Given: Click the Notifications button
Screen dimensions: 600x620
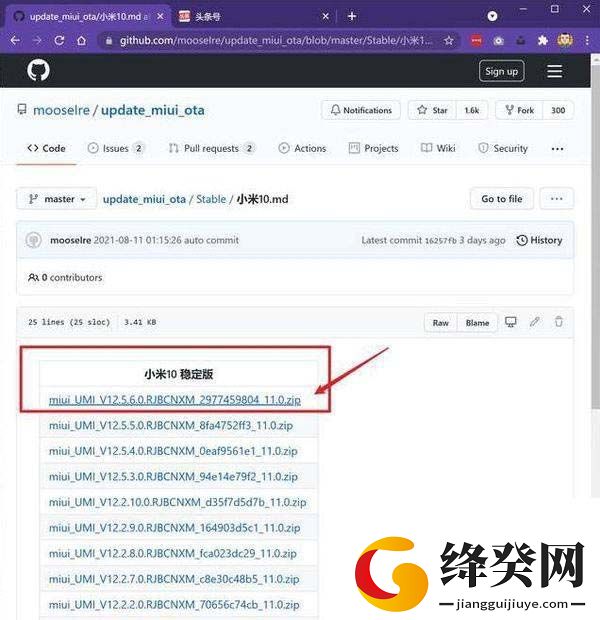Looking at the screenshot, I should [x=361, y=110].
